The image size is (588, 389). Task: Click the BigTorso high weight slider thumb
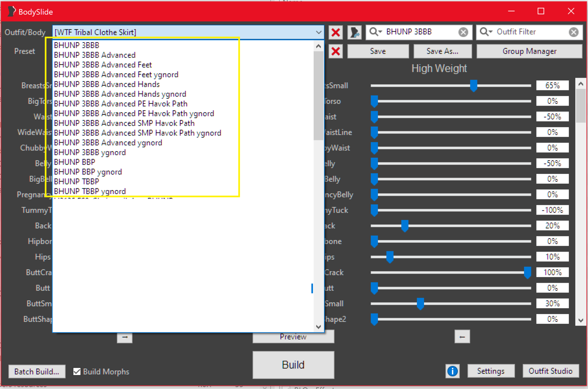[x=375, y=101]
